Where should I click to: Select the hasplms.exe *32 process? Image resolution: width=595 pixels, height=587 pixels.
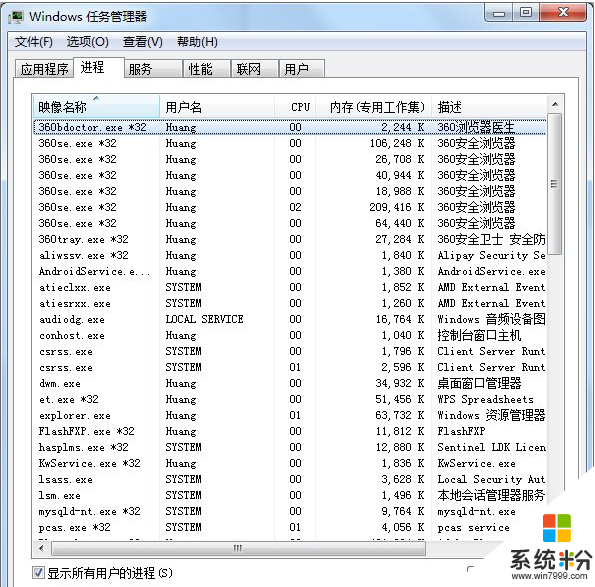(x=290, y=447)
